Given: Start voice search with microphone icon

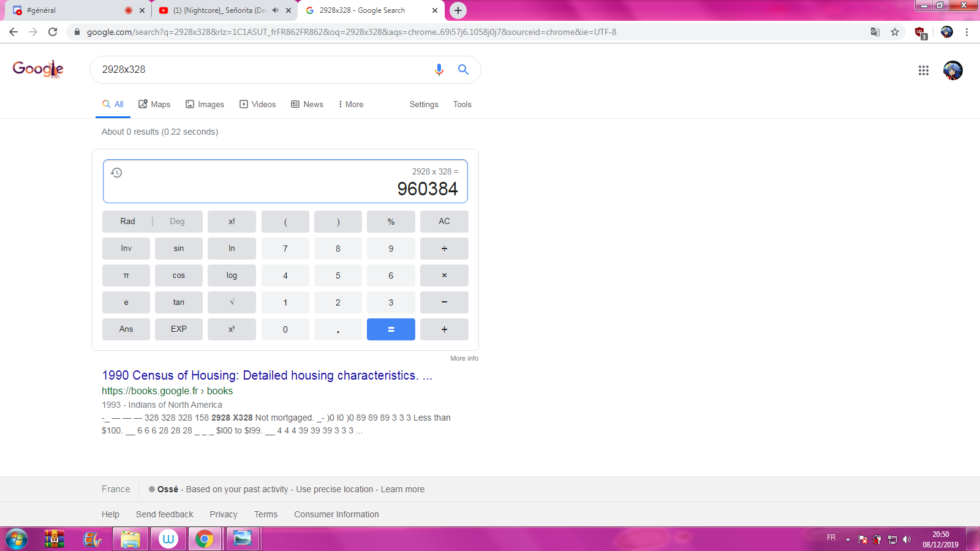Looking at the screenshot, I should coord(439,70).
